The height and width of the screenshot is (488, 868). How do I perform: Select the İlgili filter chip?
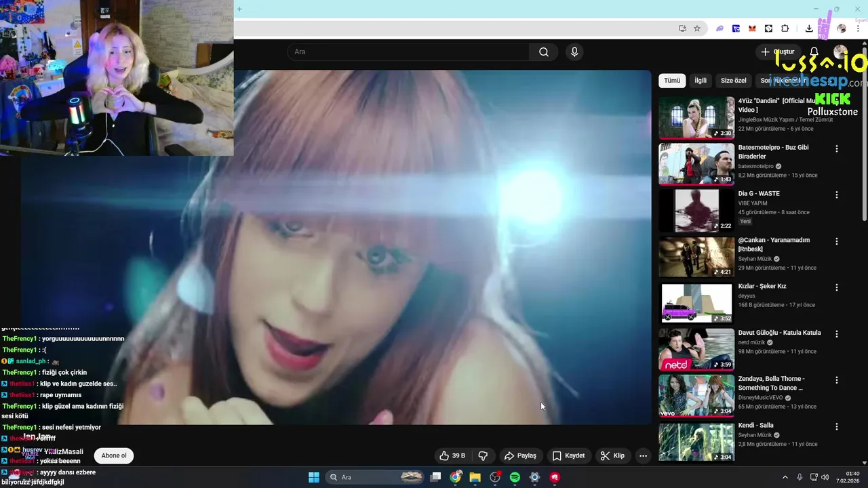pyautogui.click(x=701, y=81)
